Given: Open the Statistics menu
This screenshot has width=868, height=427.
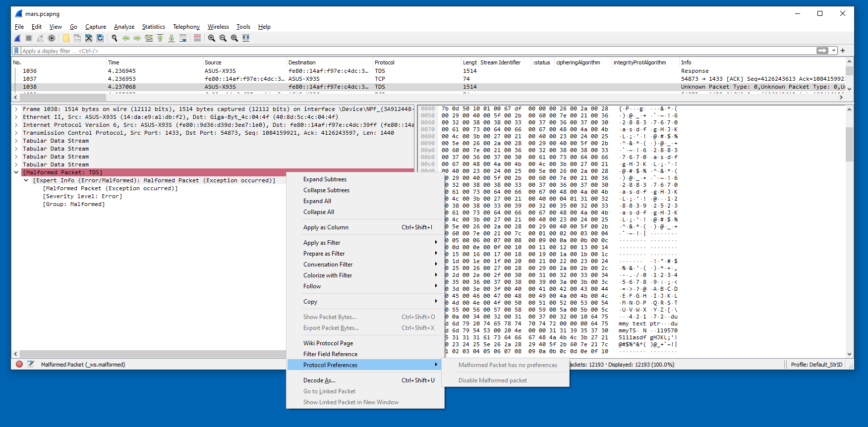Looking at the screenshot, I should click(154, 27).
